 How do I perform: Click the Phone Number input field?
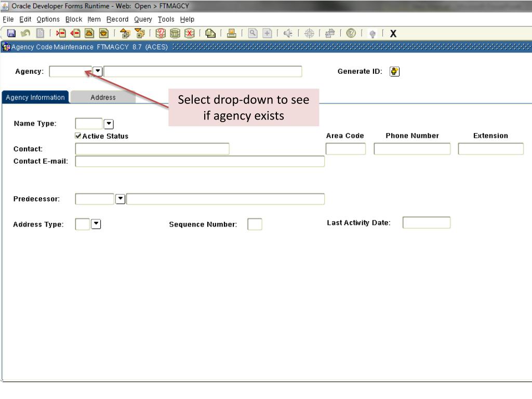(412, 149)
